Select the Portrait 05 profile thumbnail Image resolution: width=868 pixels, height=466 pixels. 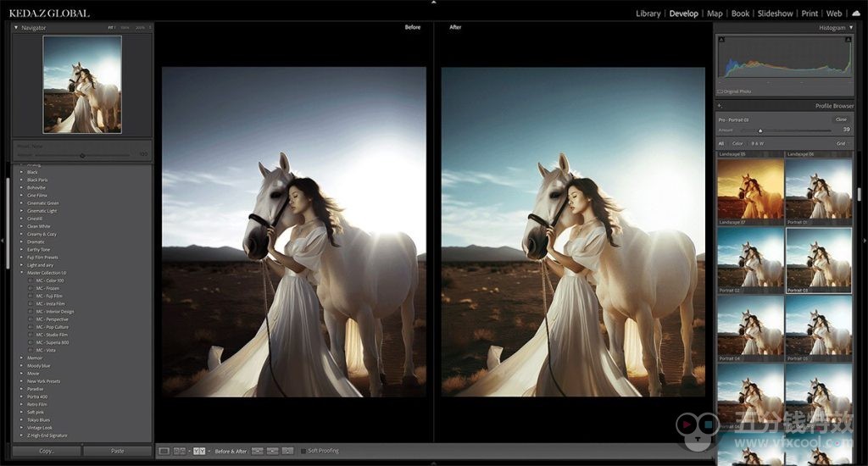pos(819,325)
